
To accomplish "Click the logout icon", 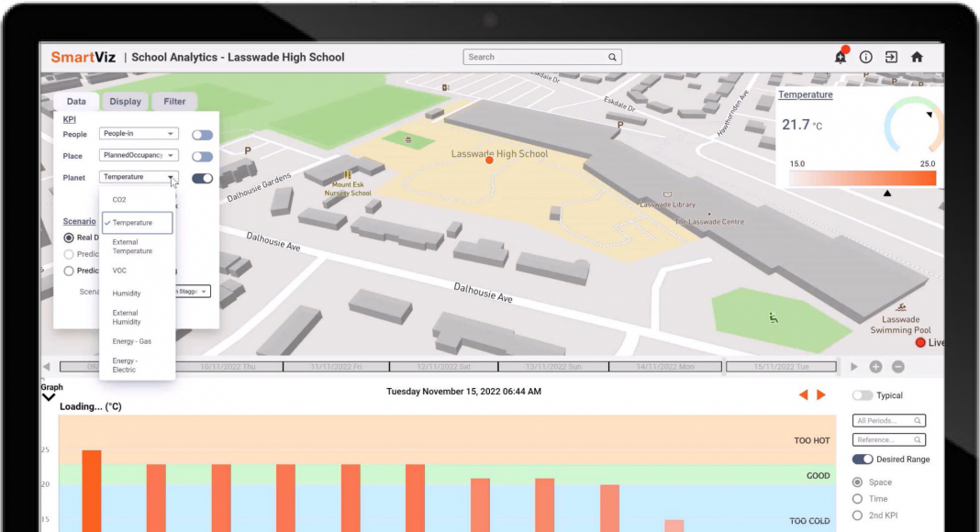I will coord(891,57).
